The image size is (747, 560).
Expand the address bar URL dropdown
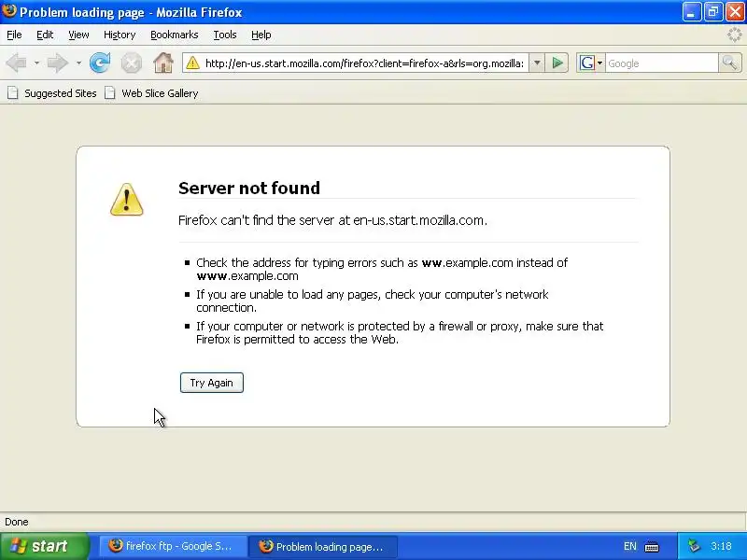click(x=537, y=63)
